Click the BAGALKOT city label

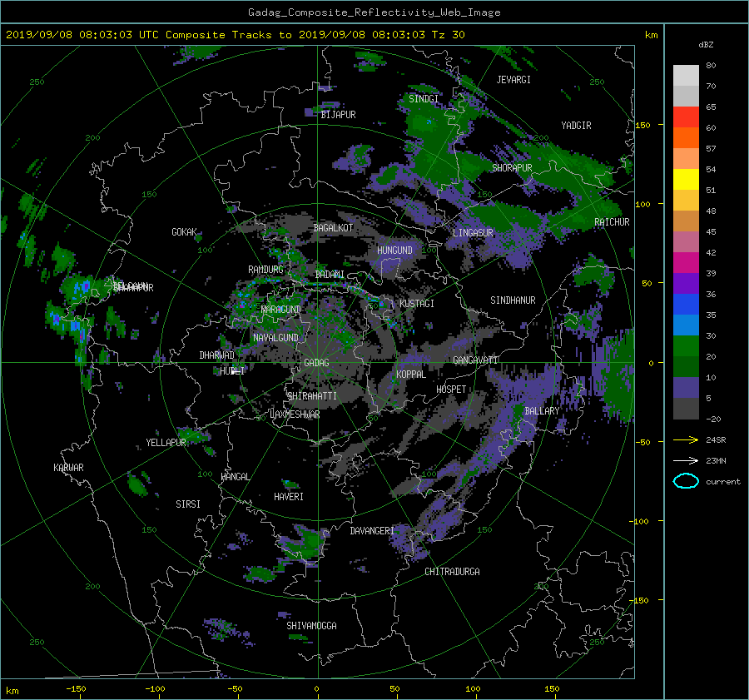[x=333, y=228]
